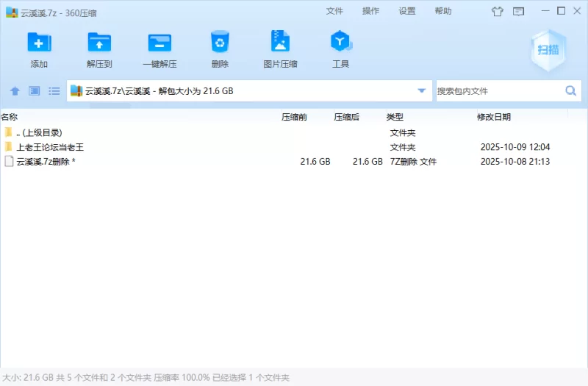The width and height of the screenshot is (588, 386).
Task: Open the 操作 (Operation) menu
Action: pos(371,11)
